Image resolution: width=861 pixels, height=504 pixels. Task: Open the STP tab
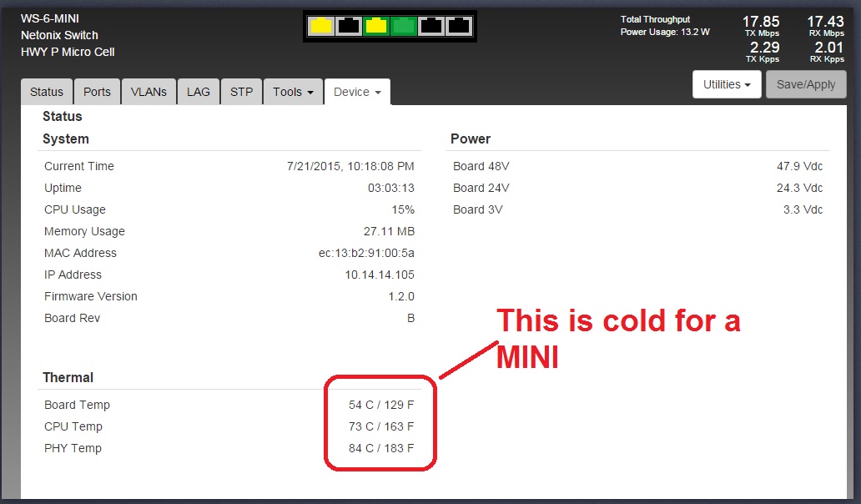coord(241,92)
